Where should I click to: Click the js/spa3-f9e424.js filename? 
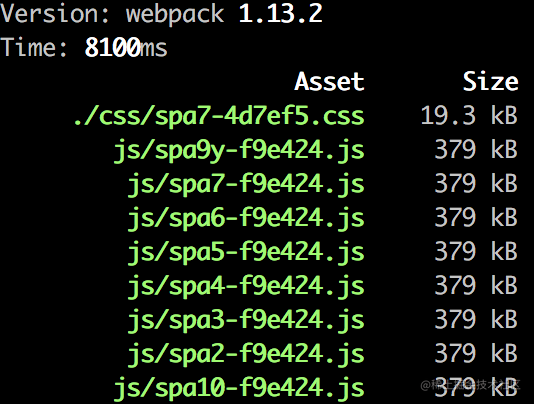246,320
